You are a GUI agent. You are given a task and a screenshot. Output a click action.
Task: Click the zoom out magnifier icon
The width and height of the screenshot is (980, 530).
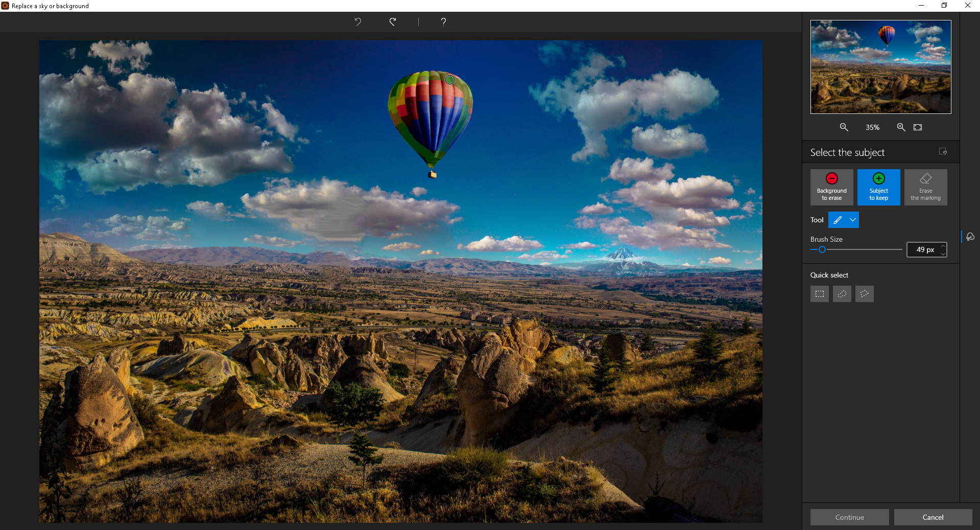(844, 127)
